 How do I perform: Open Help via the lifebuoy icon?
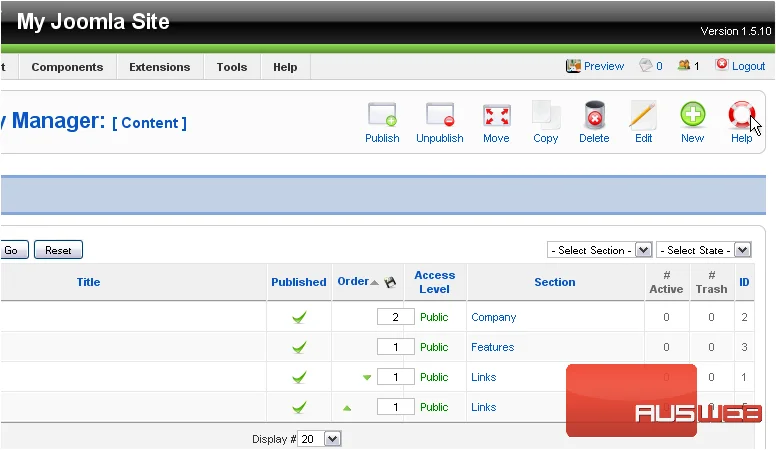tap(741, 114)
